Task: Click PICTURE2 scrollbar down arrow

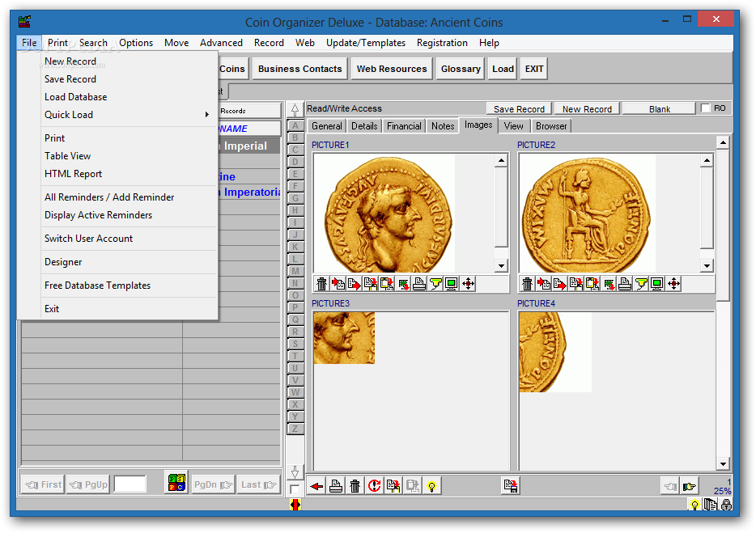Action: [707, 265]
